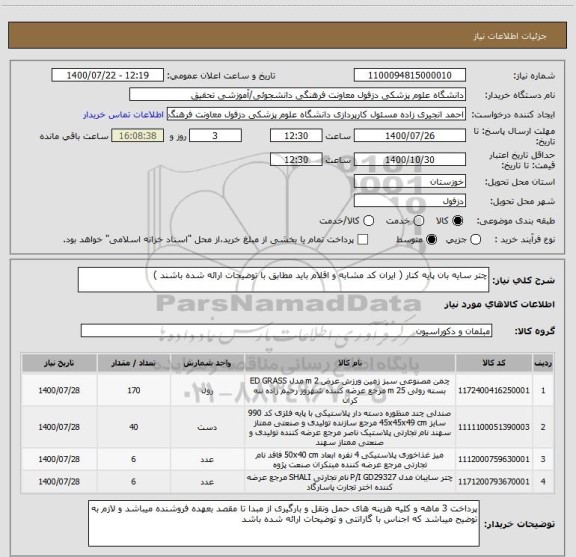Toggle the اسناد خزانه اسلامی payment checkbox
The width and height of the screenshot is (576, 557).
363,240
